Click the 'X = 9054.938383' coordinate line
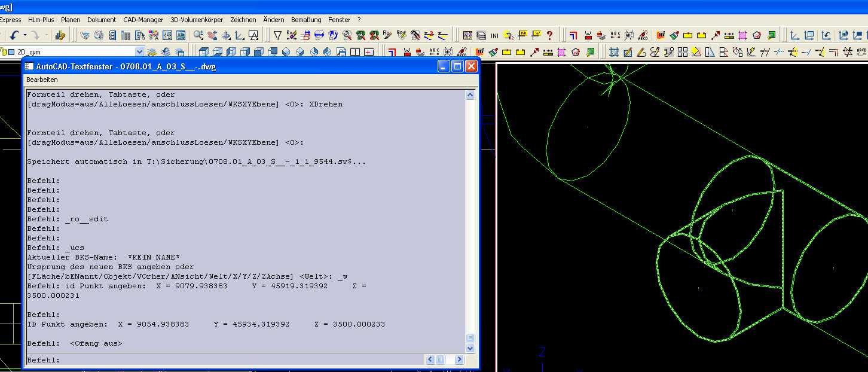This screenshot has height=372, width=868. pyautogui.click(x=206, y=324)
